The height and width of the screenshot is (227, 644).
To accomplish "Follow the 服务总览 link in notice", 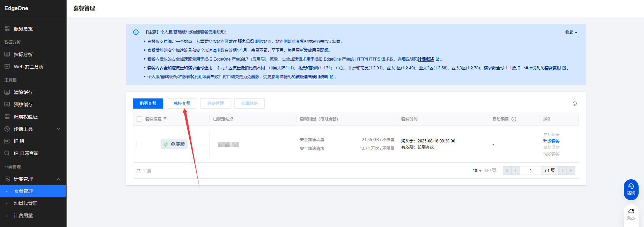I will coord(246,41).
